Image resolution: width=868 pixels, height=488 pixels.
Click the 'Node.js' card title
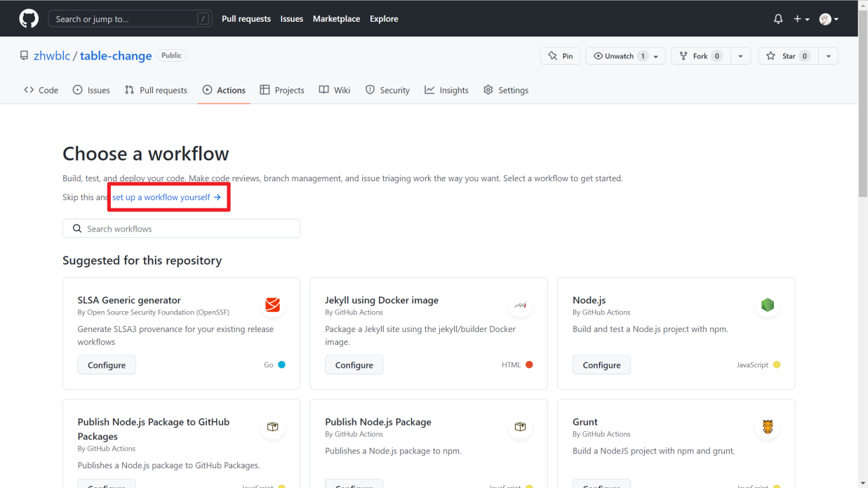(589, 300)
